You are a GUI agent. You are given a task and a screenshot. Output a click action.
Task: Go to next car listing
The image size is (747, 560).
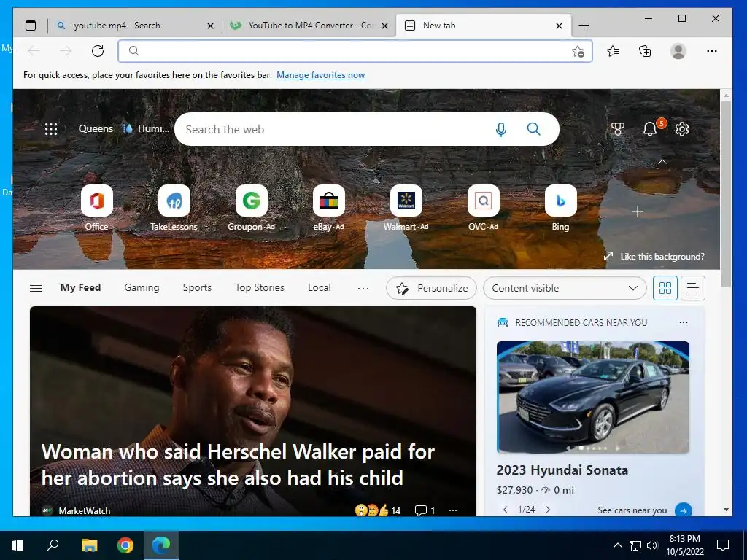548,510
